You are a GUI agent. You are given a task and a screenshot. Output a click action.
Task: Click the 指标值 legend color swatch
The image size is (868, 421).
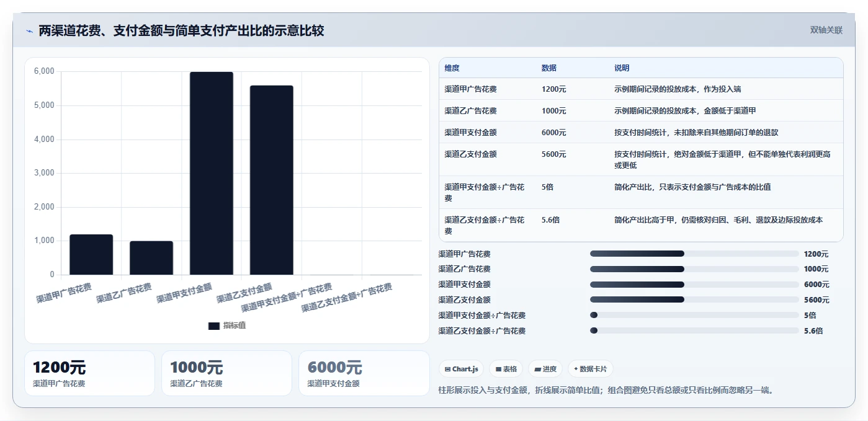[214, 326]
